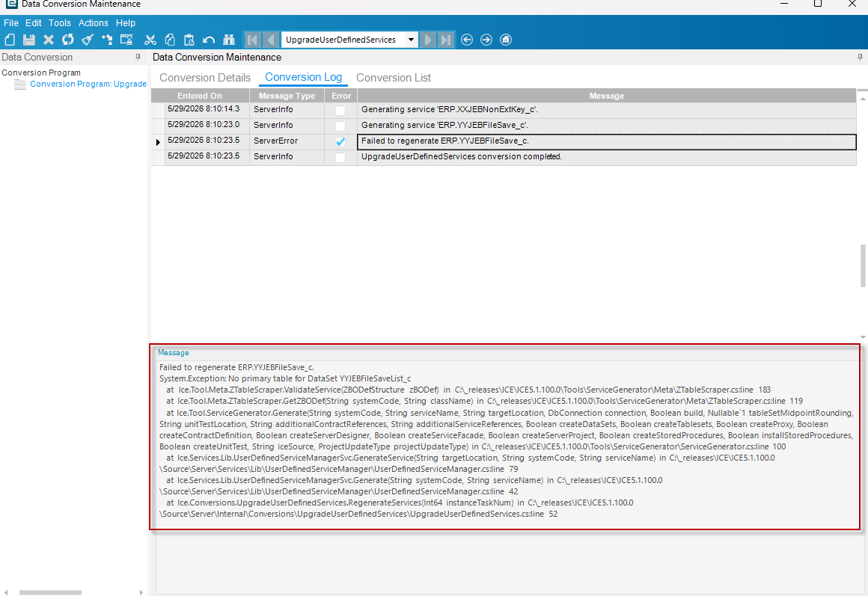Click the Cut scissors icon

pos(150,40)
